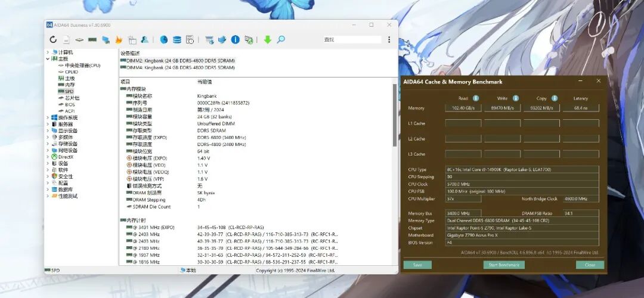The height and width of the screenshot is (298, 644).
Task: Expand the 存储设备 tree node
Action: (48, 144)
